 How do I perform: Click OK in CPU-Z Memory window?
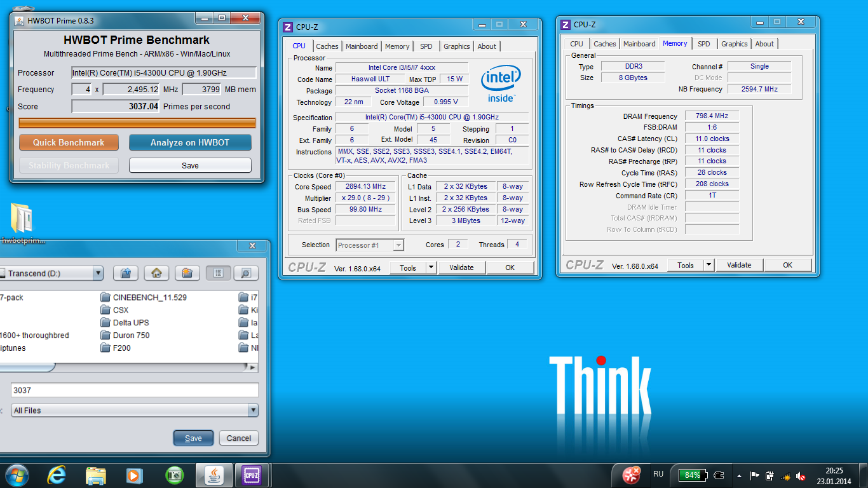click(788, 265)
